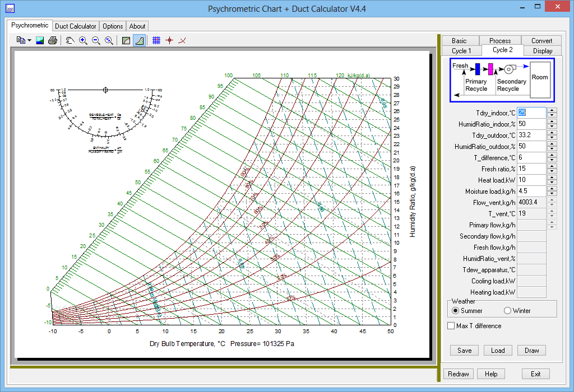Switch to the Basic panel tab
The image size is (574, 392).
click(x=459, y=40)
